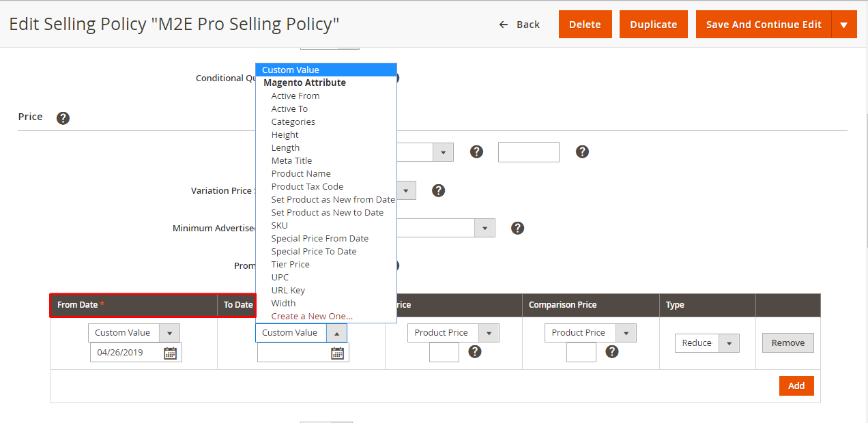The height and width of the screenshot is (423, 868).
Task: Click the Delete button
Action: [x=585, y=25]
